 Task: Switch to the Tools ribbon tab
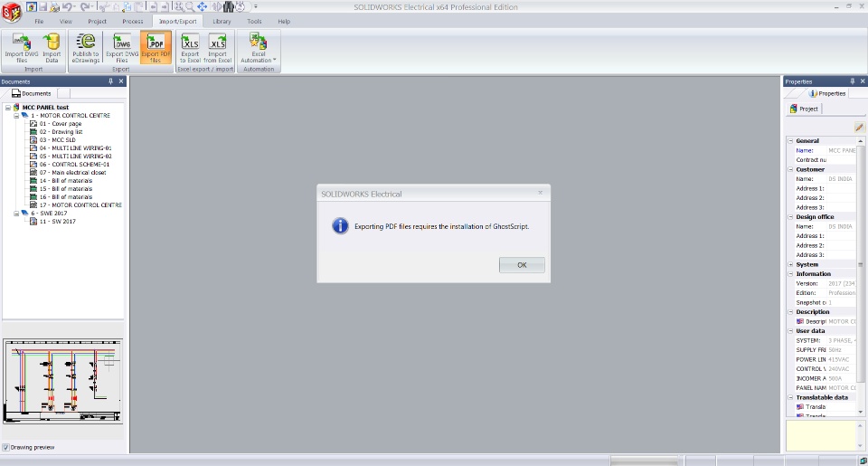click(x=254, y=22)
